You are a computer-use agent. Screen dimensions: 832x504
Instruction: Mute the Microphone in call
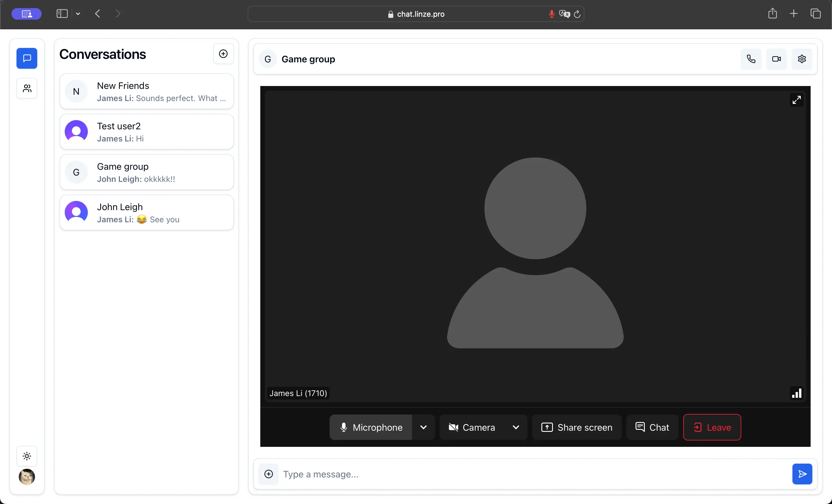(371, 428)
